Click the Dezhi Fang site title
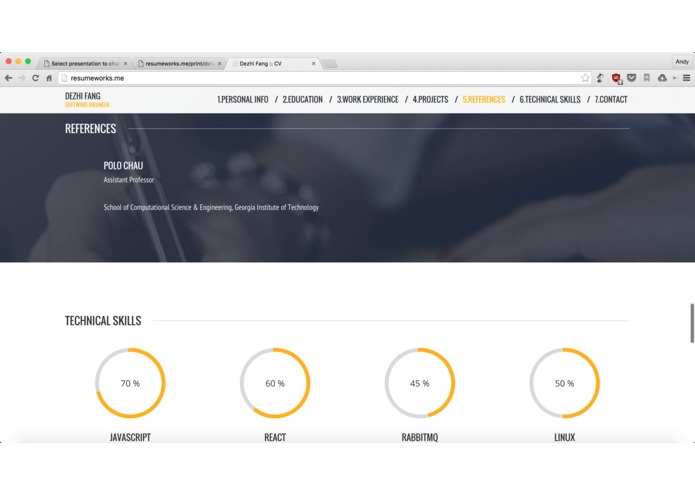This screenshot has height=494, width=695. (83, 96)
